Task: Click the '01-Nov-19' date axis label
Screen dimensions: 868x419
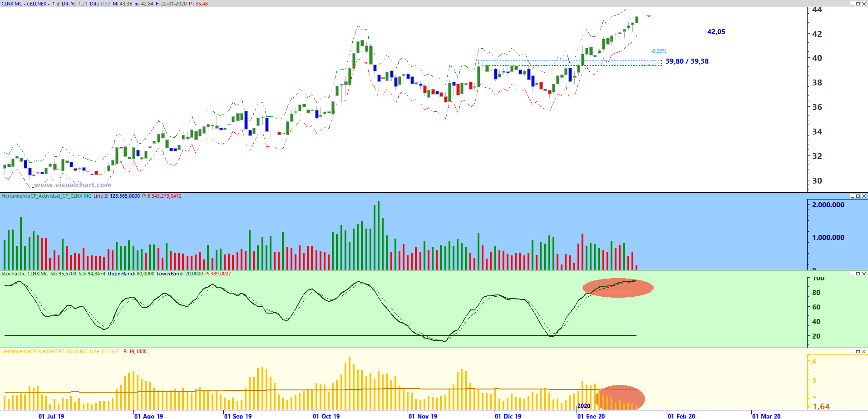Action: tap(423, 416)
